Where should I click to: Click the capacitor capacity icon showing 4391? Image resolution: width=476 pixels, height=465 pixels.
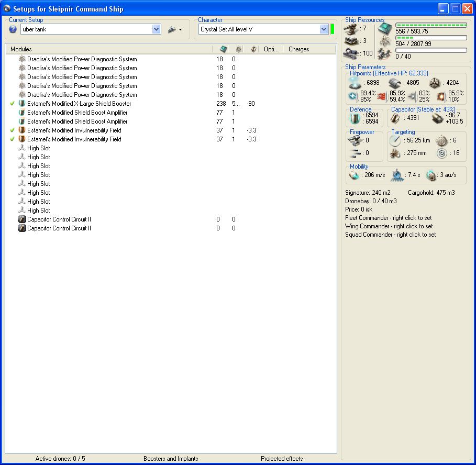click(395, 118)
